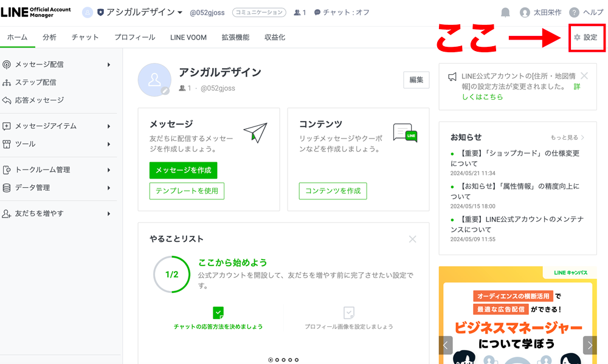Viewport: 608px width, 364px height.
Task: Click the profile picture edit pencil icon
Action: click(165, 91)
